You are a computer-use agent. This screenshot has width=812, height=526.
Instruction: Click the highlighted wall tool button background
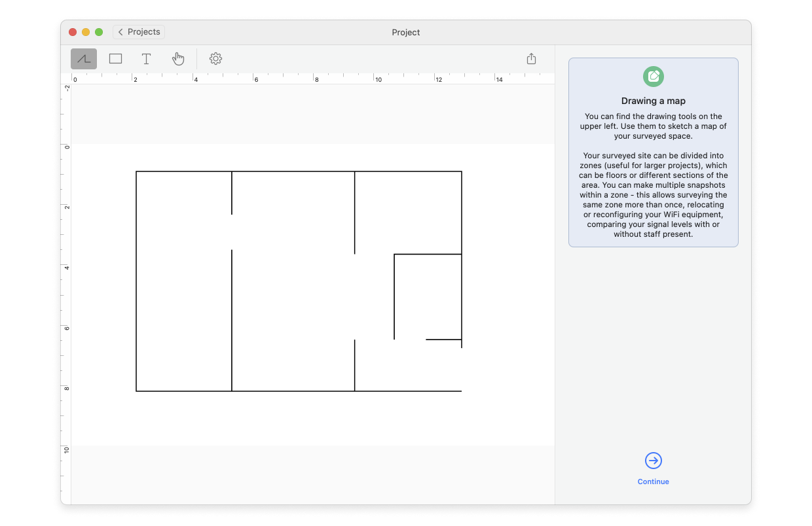pyautogui.click(x=83, y=58)
